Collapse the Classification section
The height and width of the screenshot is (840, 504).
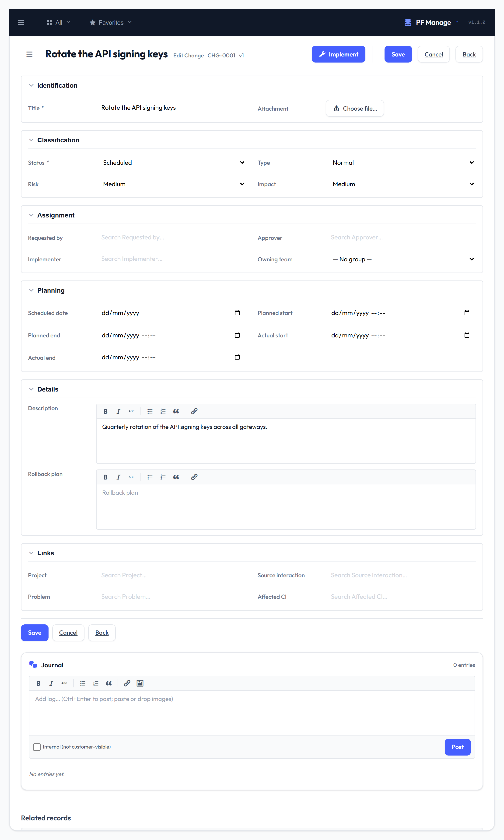pyautogui.click(x=31, y=140)
